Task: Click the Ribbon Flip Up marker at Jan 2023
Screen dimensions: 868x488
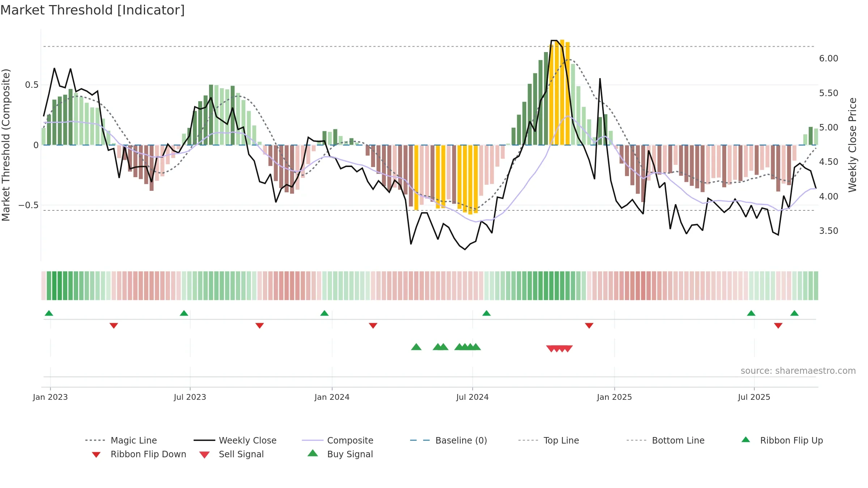Action: point(49,313)
